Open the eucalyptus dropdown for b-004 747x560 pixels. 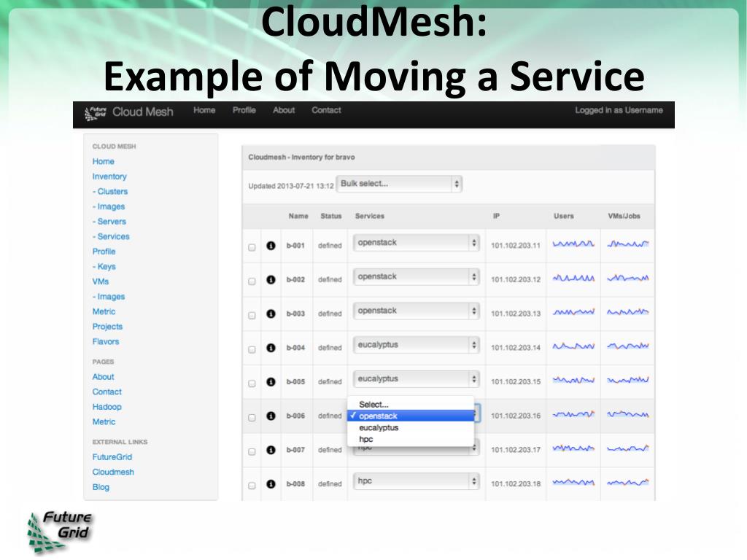(416, 345)
